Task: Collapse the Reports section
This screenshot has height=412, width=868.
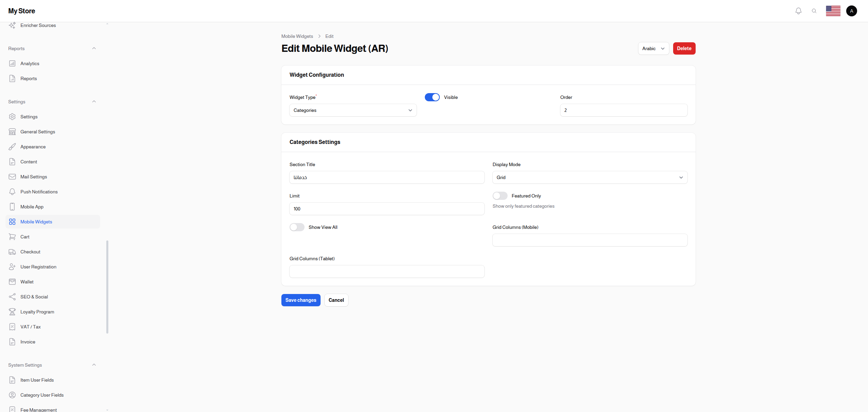Action: coord(94,48)
